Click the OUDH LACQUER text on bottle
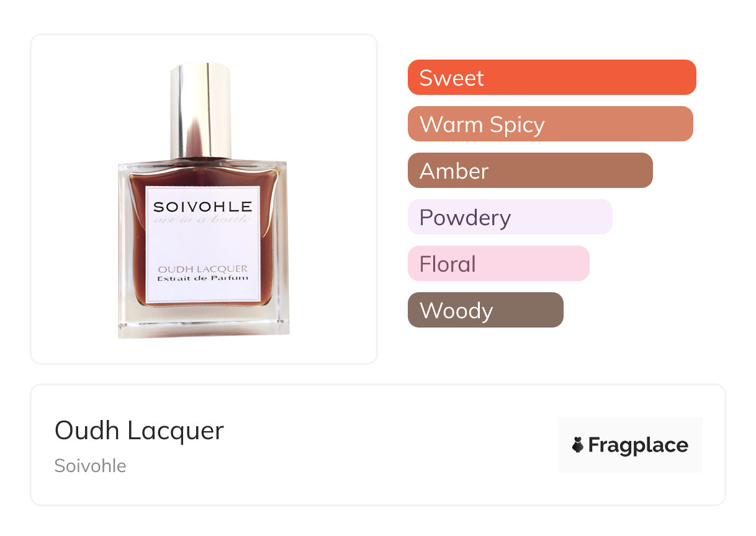This screenshot has width=756, height=536. click(x=202, y=269)
